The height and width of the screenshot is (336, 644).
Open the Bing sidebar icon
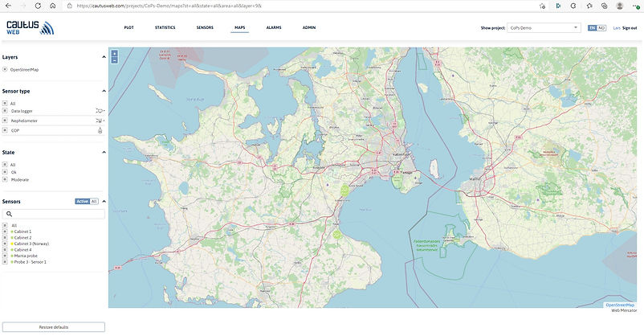pos(558,6)
